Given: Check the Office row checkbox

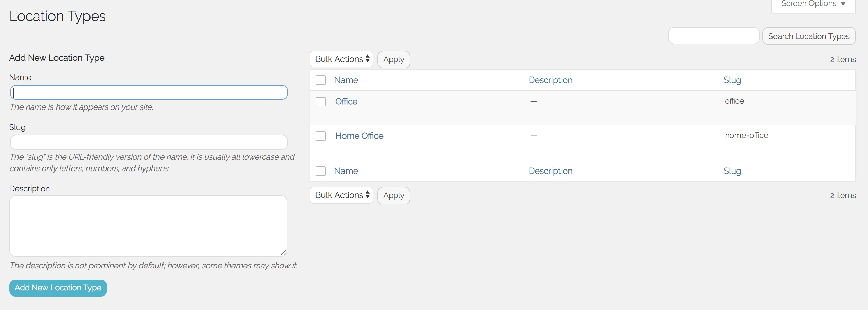Looking at the screenshot, I should [x=320, y=101].
